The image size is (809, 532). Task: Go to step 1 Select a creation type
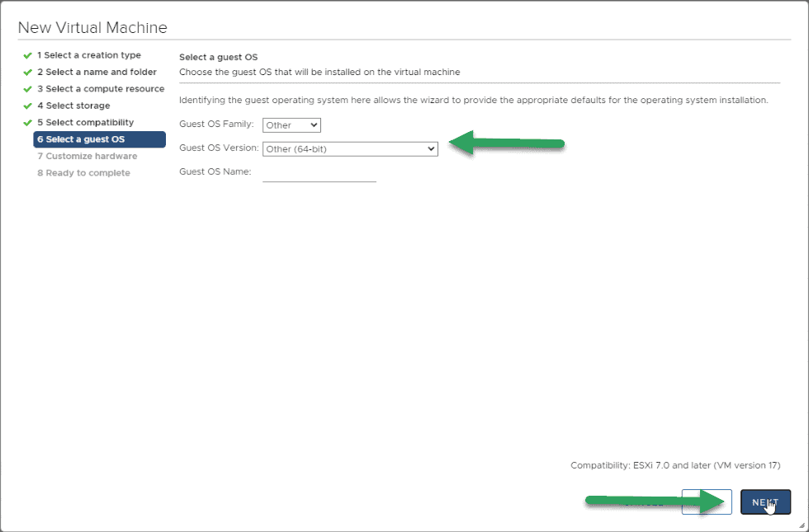[x=89, y=55]
